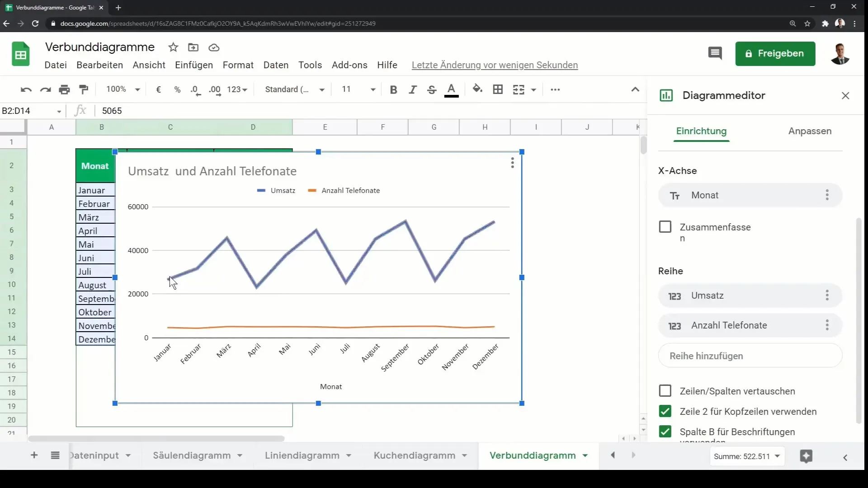This screenshot has width=868, height=488.
Task: Format as currency with Euro icon
Action: click(158, 89)
